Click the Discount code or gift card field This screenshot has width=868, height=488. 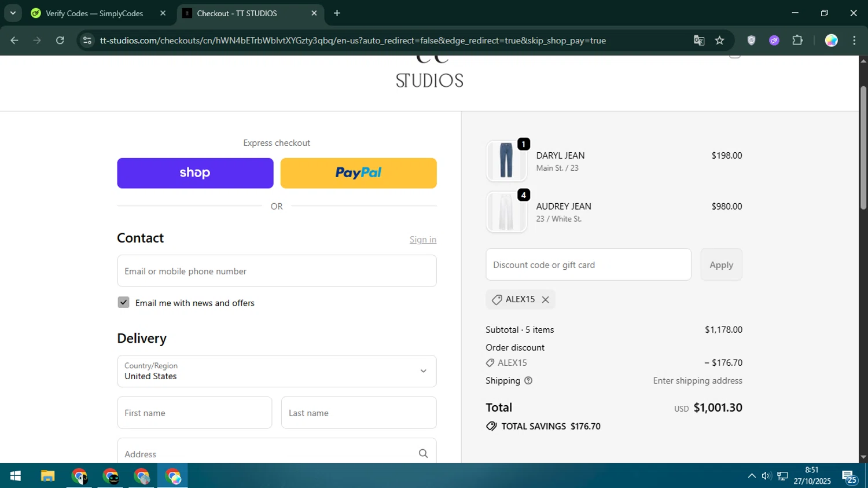coord(589,265)
